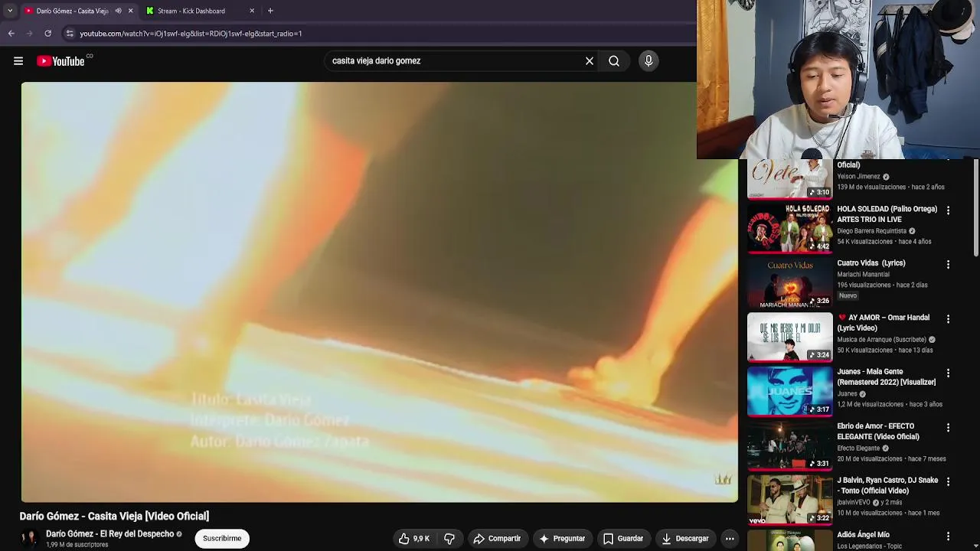Open J Balvin Tonto video thumbnail

(x=789, y=500)
